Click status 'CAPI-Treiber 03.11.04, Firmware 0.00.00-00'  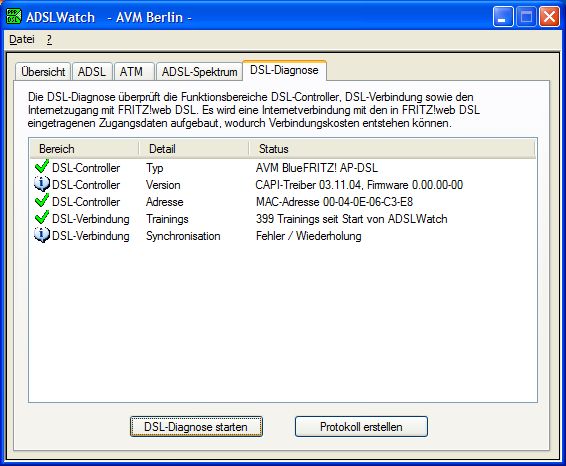(x=359, y=185)
